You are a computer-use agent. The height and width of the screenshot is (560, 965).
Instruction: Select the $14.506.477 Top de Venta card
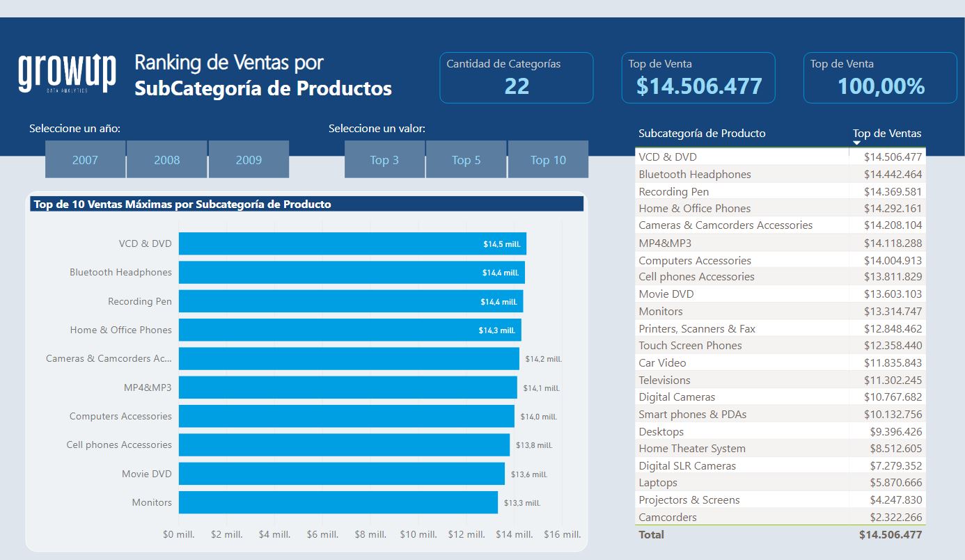(699, 78)
